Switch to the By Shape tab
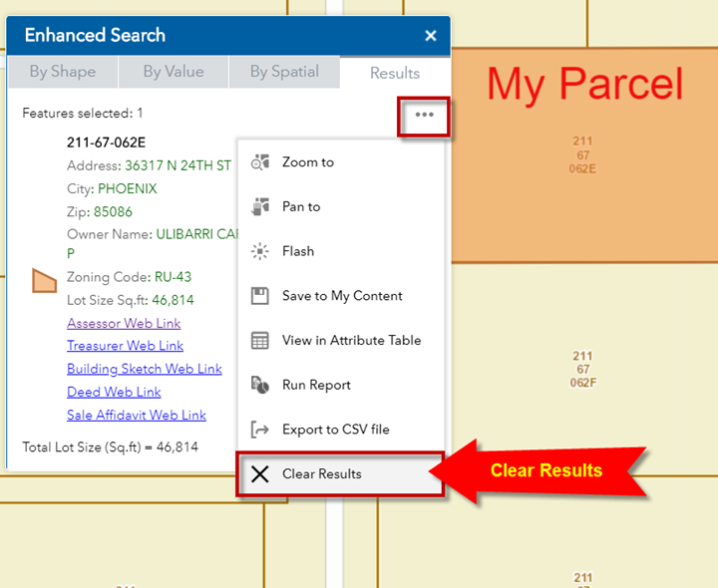This screenshot has width=718, height=588. pyautogui.click(x=63, y=72)
